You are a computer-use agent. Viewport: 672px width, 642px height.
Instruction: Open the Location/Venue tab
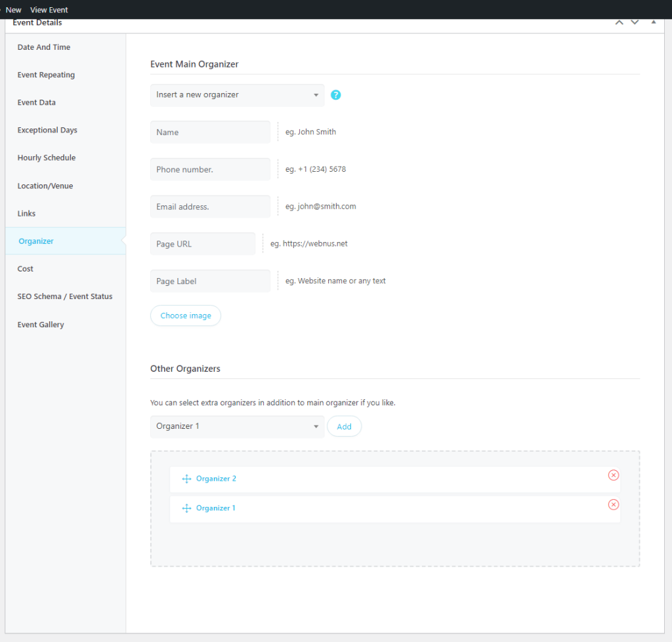(45, 186)
